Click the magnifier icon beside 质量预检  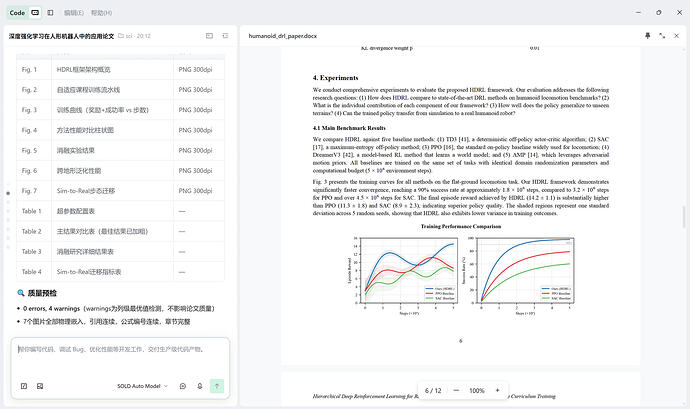point(21,293)
